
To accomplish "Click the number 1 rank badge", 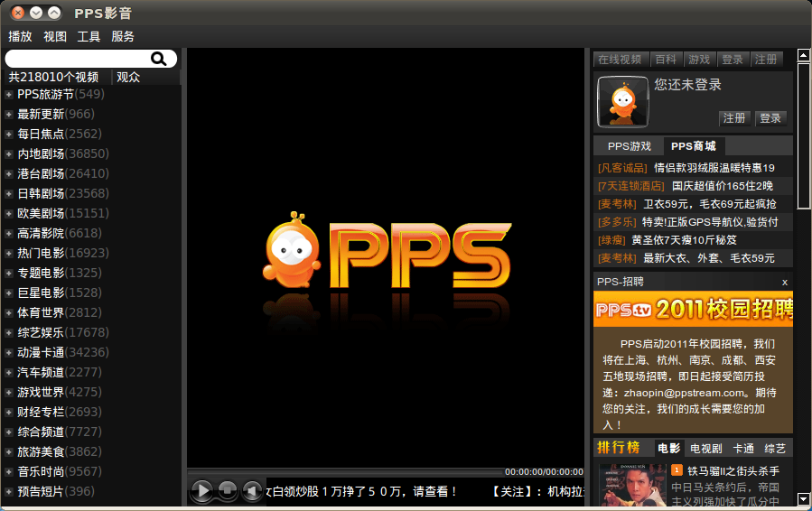I will (677, 470).
